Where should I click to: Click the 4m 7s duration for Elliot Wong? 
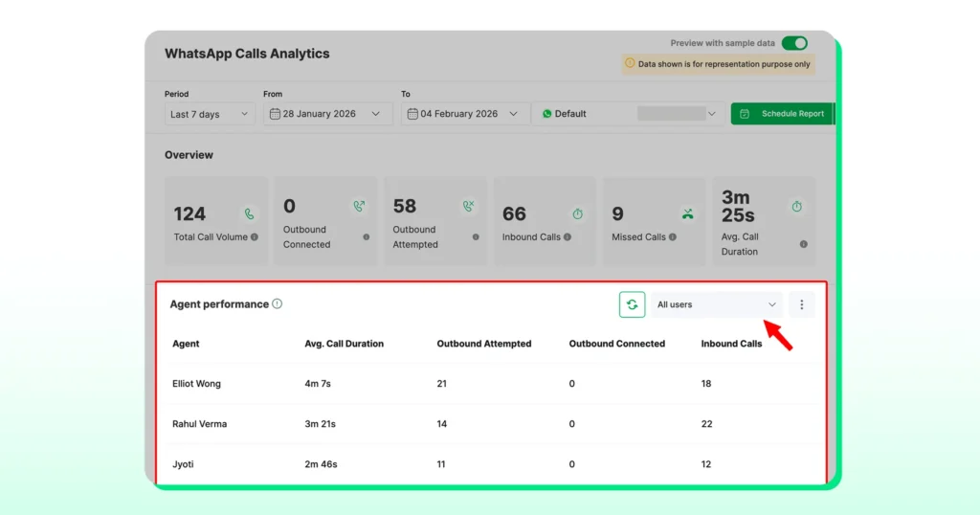pyautogui.click(x=318, y=384)
